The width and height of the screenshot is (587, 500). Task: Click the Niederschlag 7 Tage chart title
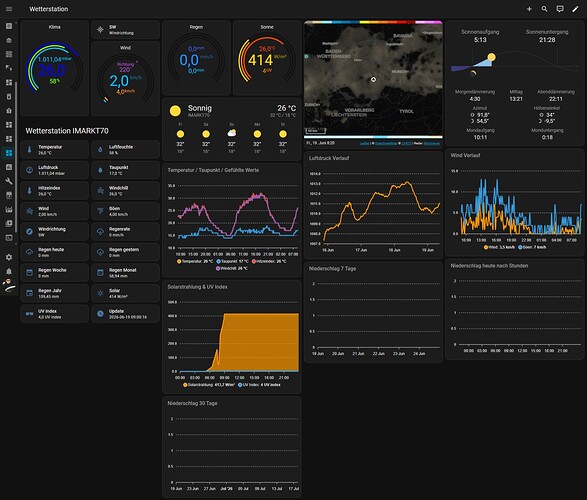pyautogui.click(x=332, y=269)
